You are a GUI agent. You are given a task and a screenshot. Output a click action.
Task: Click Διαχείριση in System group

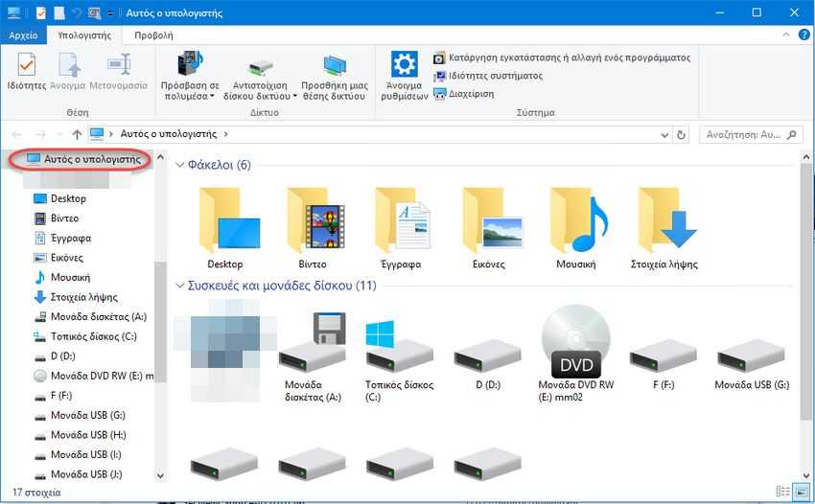coord(464,94)
